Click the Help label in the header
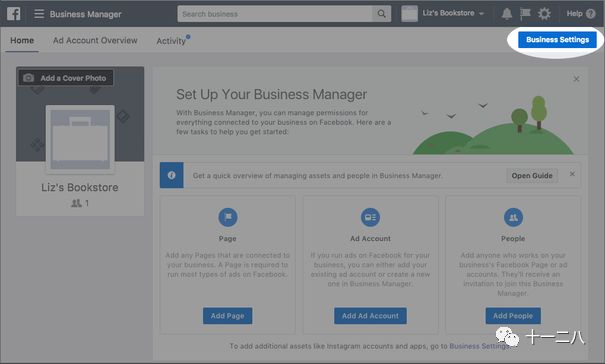 click(574, 14)
